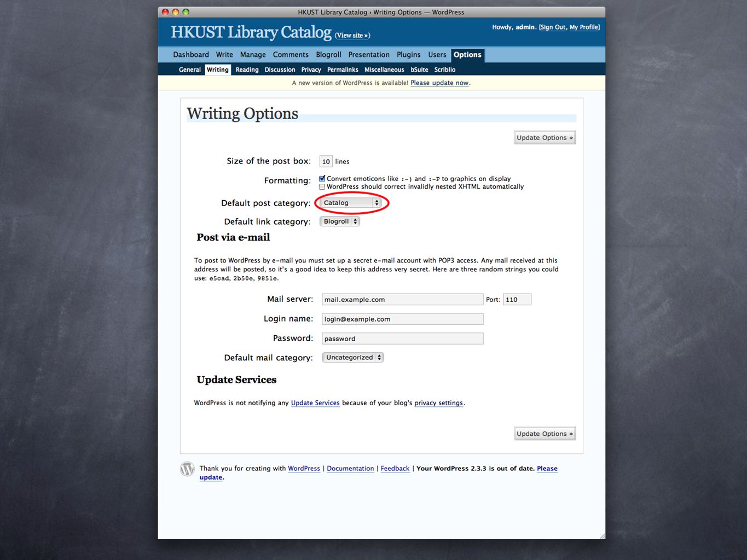
Task: Focus the Mail server input field
Action: [x=402, y=300]
